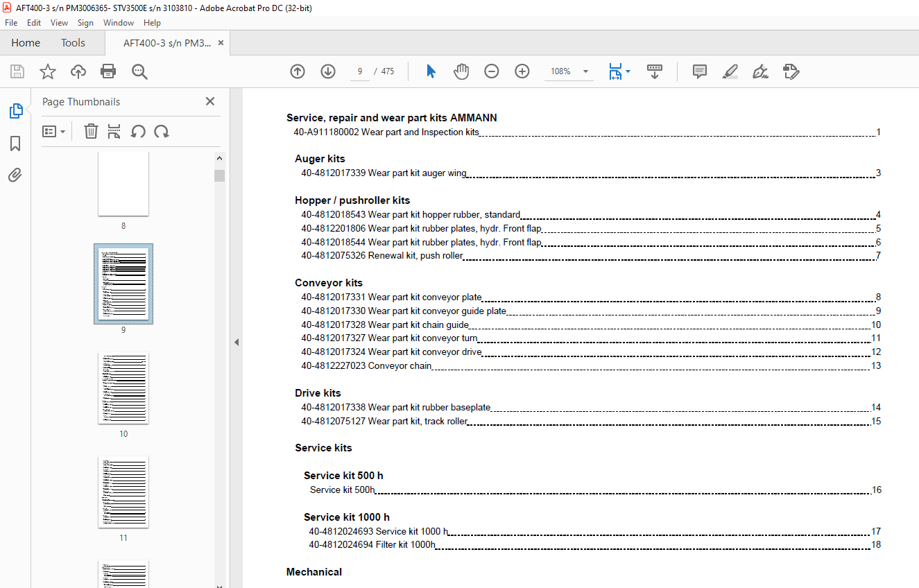Screen dimensions: 919x588
Task: Open the Help menu
Action: coord(152,23)
